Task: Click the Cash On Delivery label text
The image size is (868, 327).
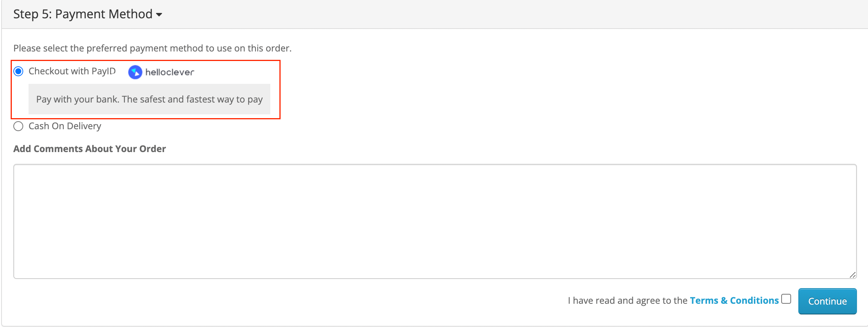Action: (x=65, y=126)
